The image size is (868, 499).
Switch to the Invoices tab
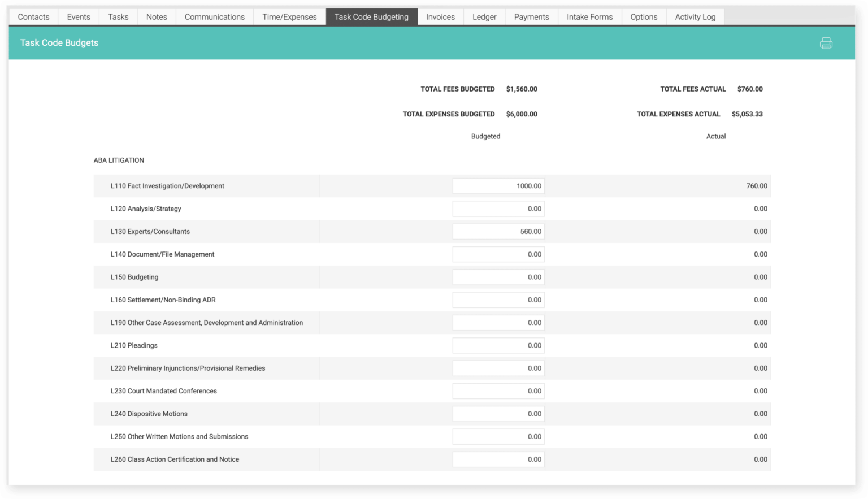(x=440, y=16)
